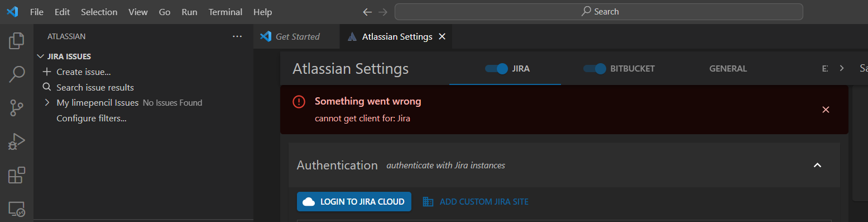Close the Atlassian Settings tab
This screenshot has width=868, height=222.
click(x=442, y=36)
